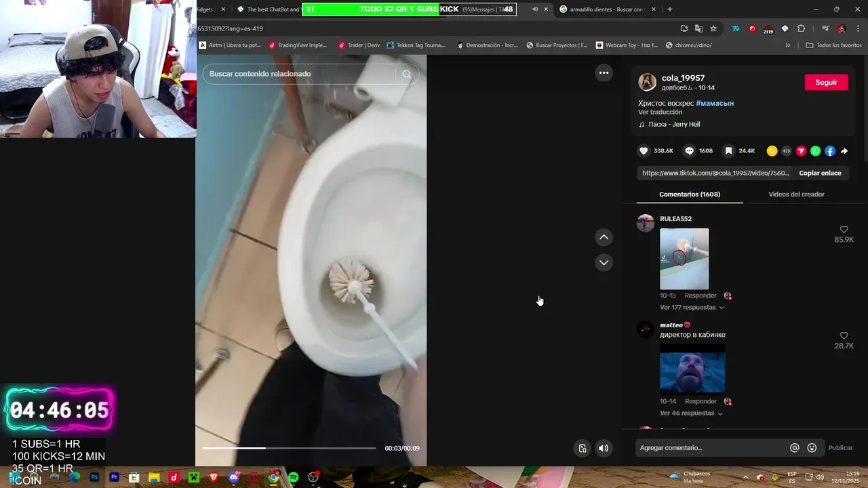Show hidden system tray icons chevron
Viewport: 868px width, 488px height.
pos(745,478)
